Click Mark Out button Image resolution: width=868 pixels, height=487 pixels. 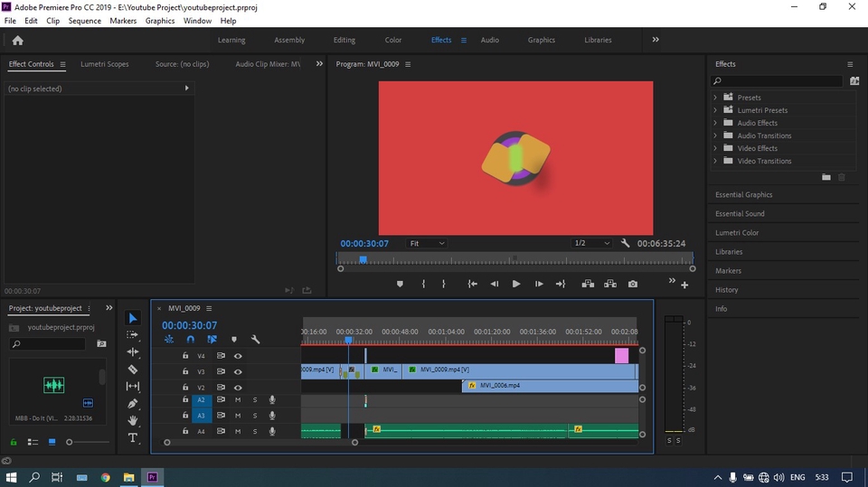[443, 284]
